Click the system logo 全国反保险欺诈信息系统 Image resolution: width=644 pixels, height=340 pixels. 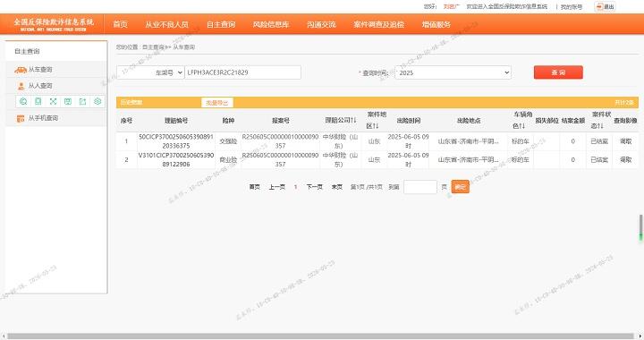pyautogui.click(x=54, y=24)
